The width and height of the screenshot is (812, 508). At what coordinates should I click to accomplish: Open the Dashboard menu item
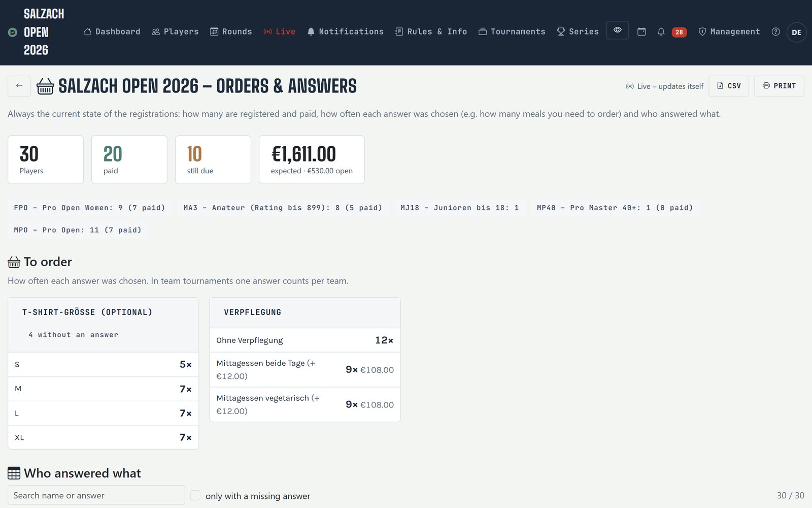click(112, 31)
